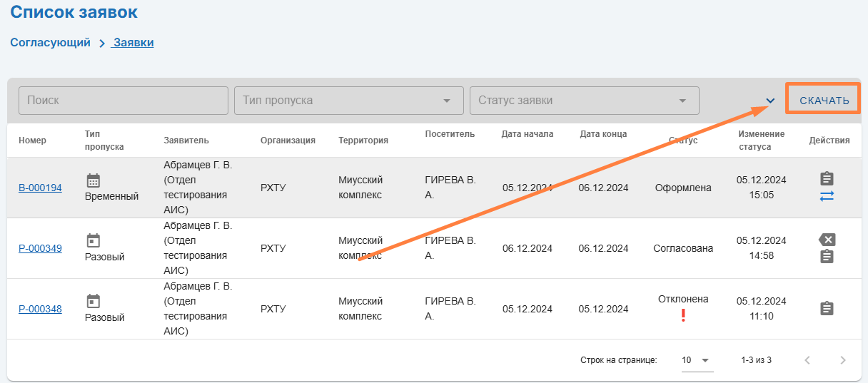Go to Заявки breadcrumb
Image resolution: width=868 pixels, height=383 pixels.
(x=133, y=43)
